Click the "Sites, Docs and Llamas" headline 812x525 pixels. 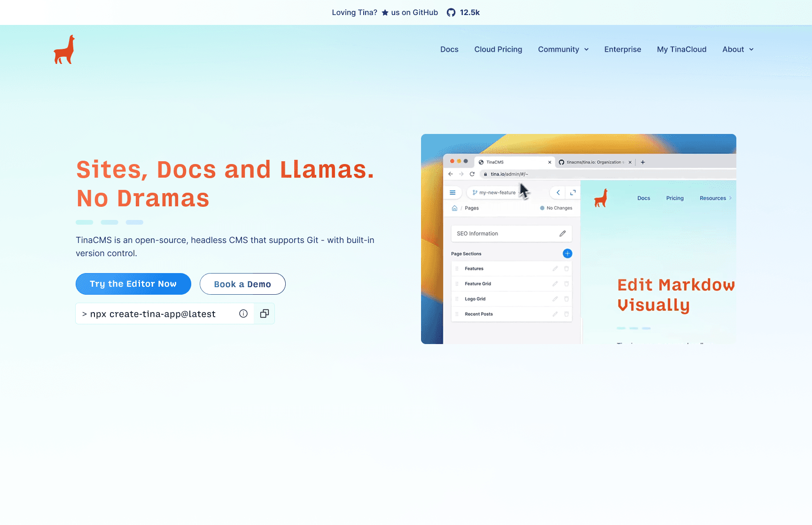(226, 184)
